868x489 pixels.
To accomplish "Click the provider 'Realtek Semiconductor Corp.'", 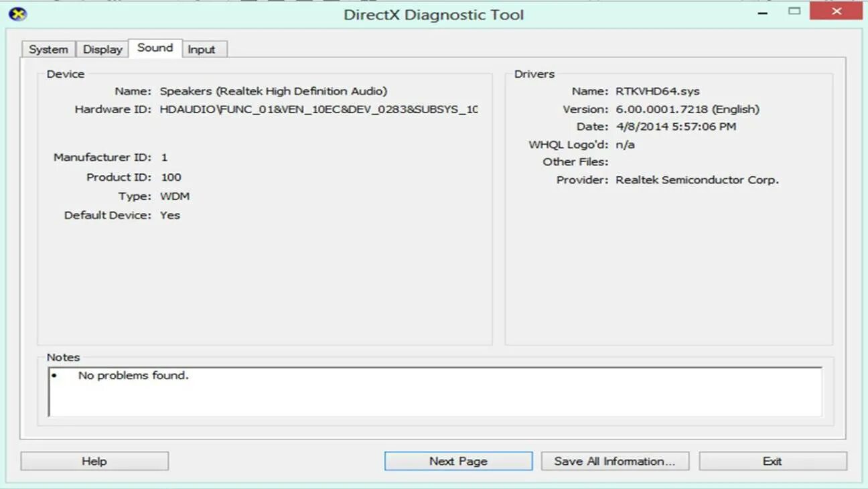I will point(697,180).
